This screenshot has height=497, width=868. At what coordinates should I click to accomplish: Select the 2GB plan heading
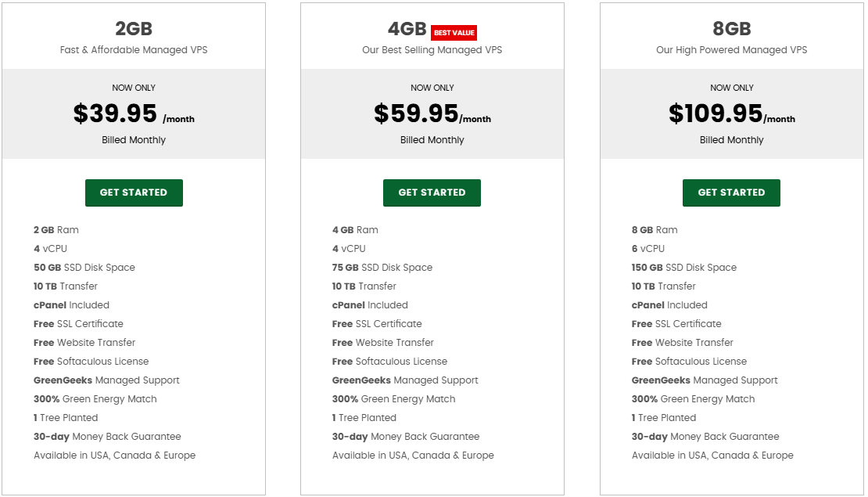(x=134, y=29)
